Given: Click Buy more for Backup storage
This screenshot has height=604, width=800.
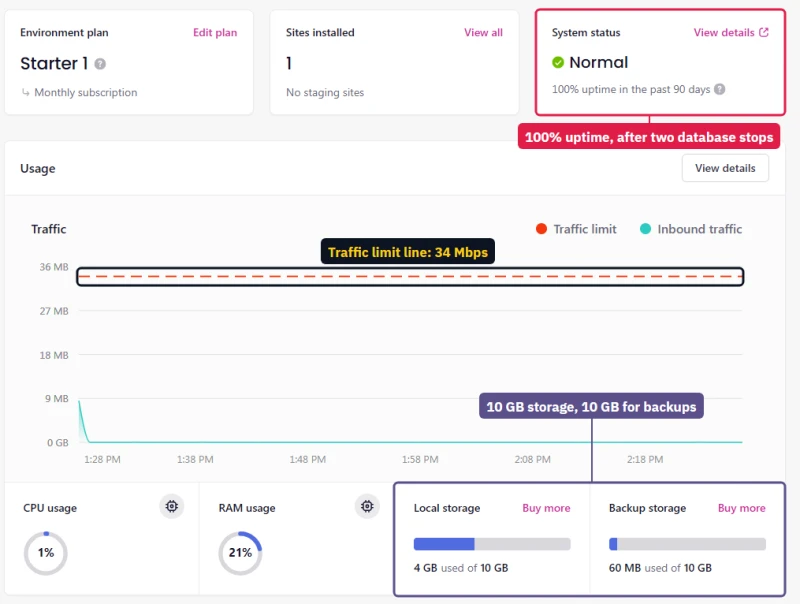Looking at the screenshot, I should [x=741, y=508].
